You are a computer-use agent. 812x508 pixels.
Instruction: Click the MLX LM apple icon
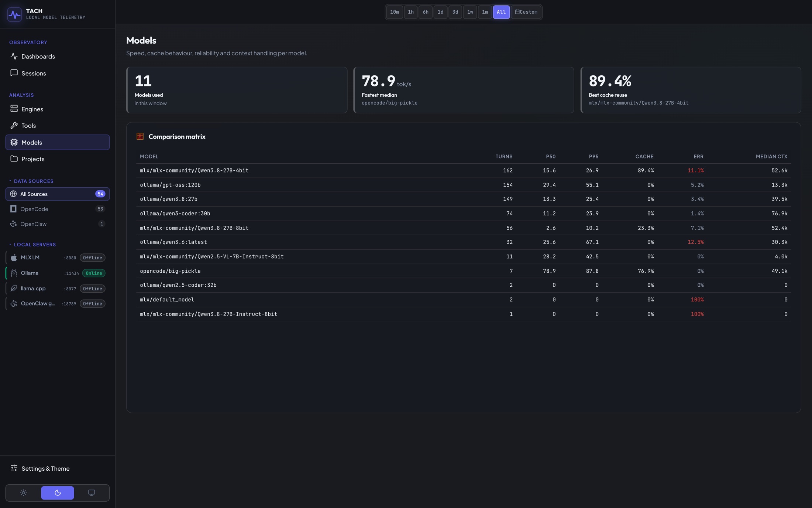coord(14,258)
